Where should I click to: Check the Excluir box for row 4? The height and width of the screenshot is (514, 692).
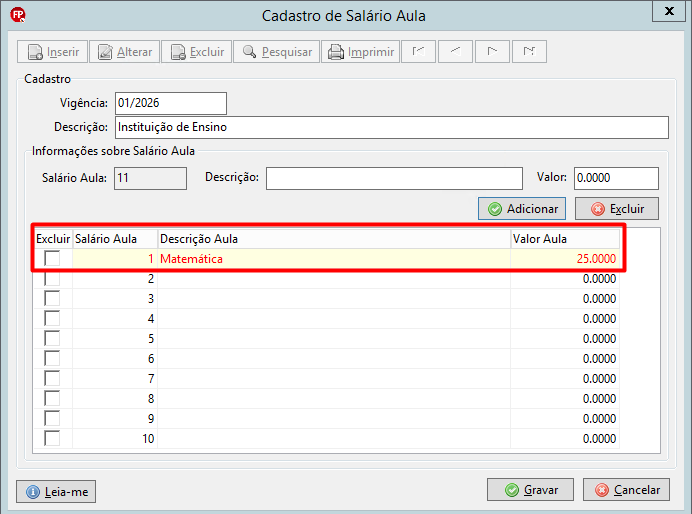(x=52, y=318)
